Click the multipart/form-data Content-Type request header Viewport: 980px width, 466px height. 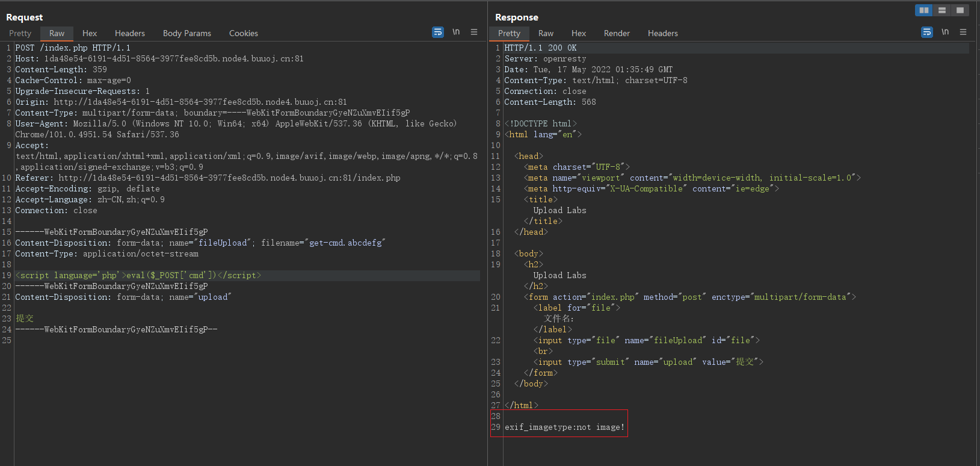(x=212, y=113)
